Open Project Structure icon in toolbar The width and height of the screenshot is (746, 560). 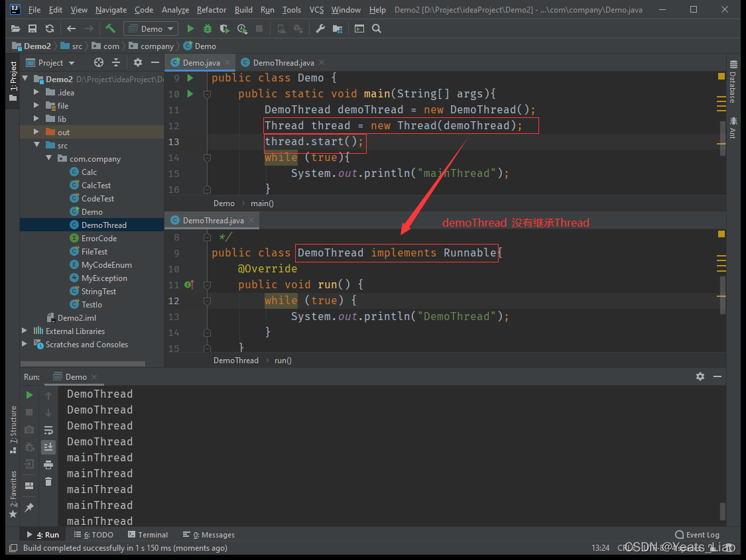click(338, 28)
